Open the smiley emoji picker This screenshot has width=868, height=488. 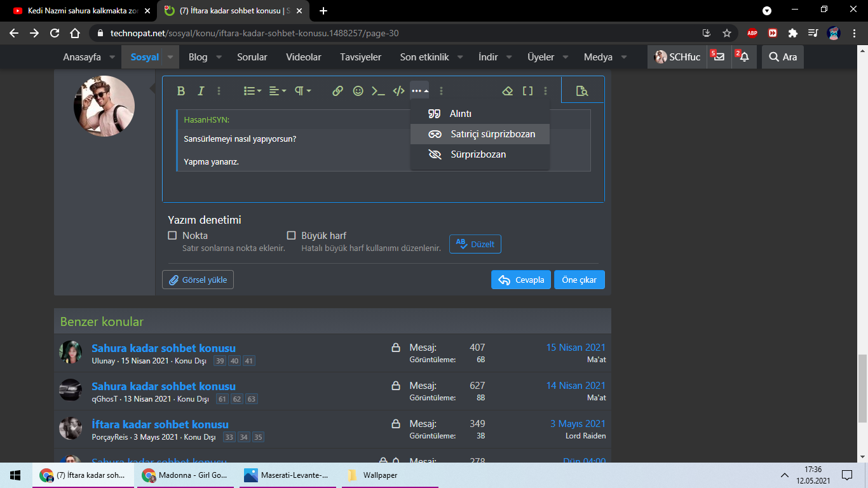click(x=358, y=91)
